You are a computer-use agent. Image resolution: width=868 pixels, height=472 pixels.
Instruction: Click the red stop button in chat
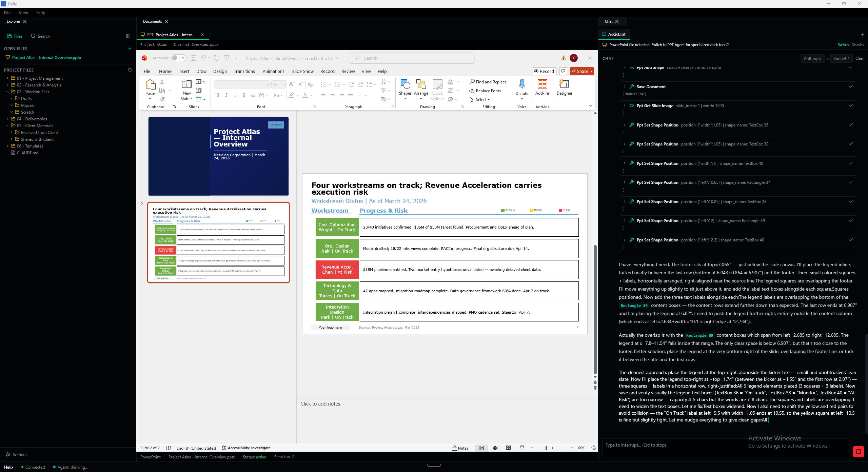click(x=859, y=451)
